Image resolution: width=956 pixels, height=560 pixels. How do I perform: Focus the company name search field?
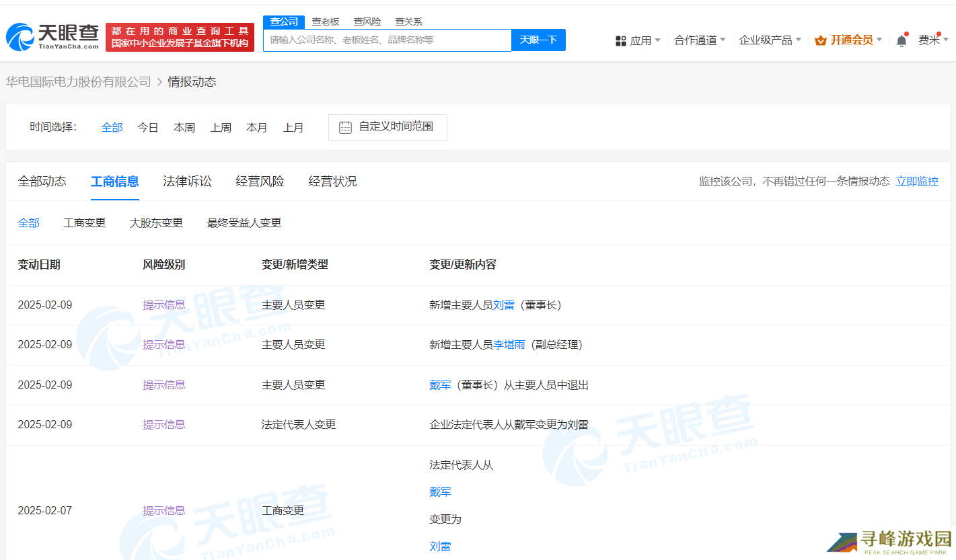388,40
